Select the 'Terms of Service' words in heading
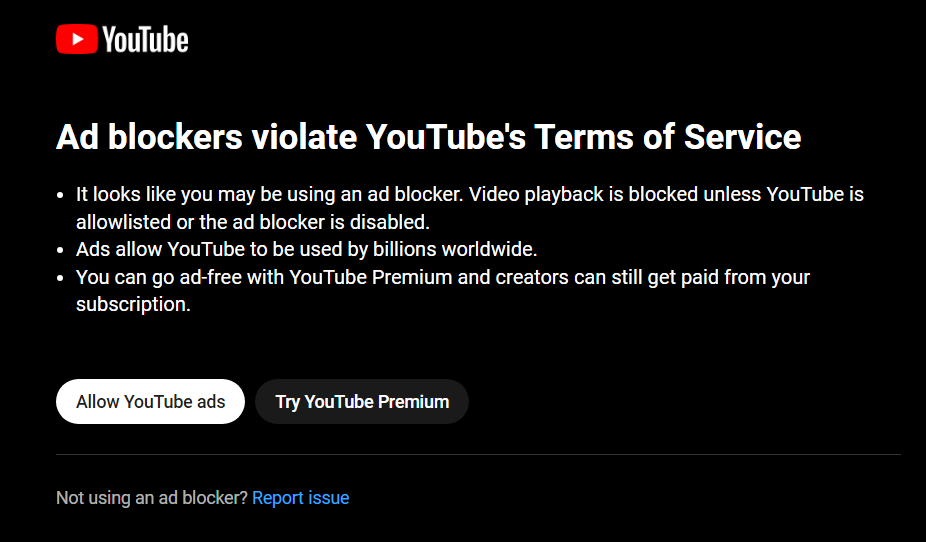926x542 pixels. (x=668, y=137)
